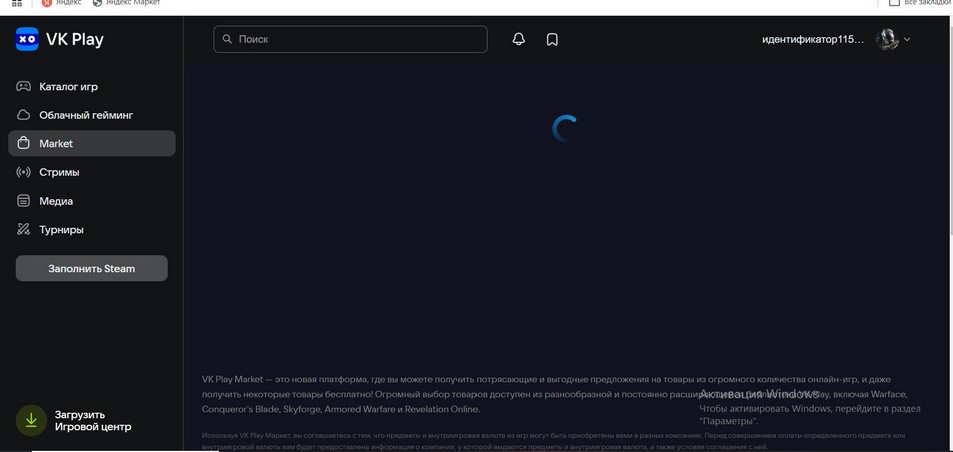Click the VK Play Market description paragraph
This screenshot has height=452, width=953.
[555, 394]
